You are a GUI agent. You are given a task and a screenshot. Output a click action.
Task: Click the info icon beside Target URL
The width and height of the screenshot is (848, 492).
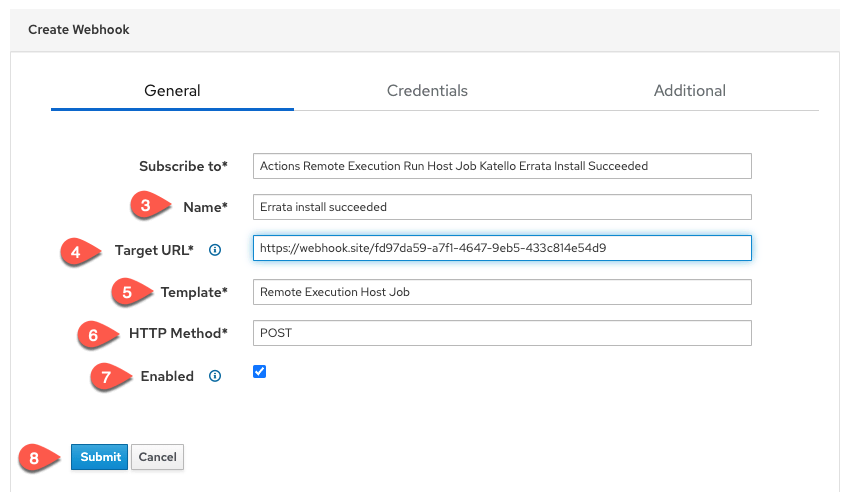point(215,249)
